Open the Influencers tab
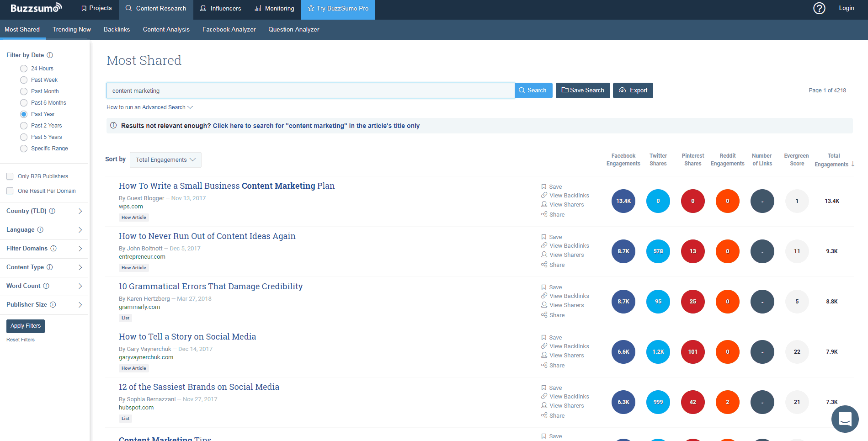The height and width of the screenshot is (441, 868). pyautogui.click(x=221, y=8)
